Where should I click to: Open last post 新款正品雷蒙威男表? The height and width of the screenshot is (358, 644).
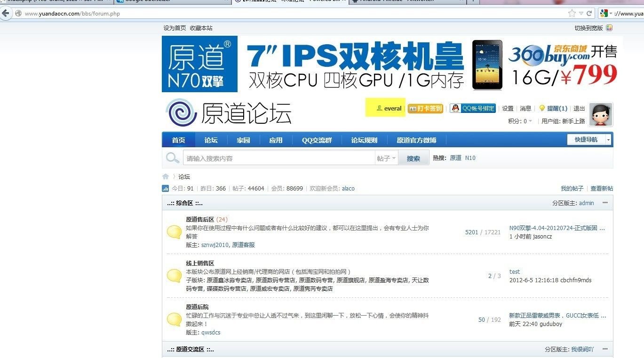[x=557, y=315]
